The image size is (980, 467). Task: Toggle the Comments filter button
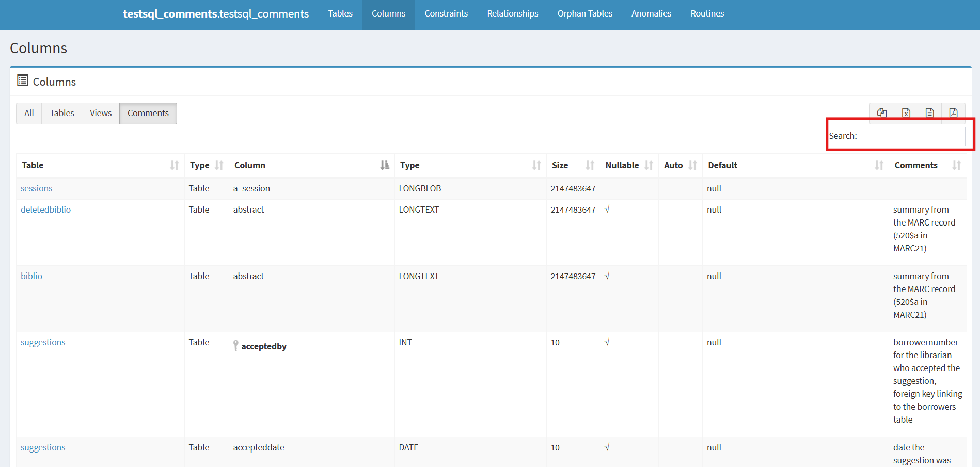point(148,114)
